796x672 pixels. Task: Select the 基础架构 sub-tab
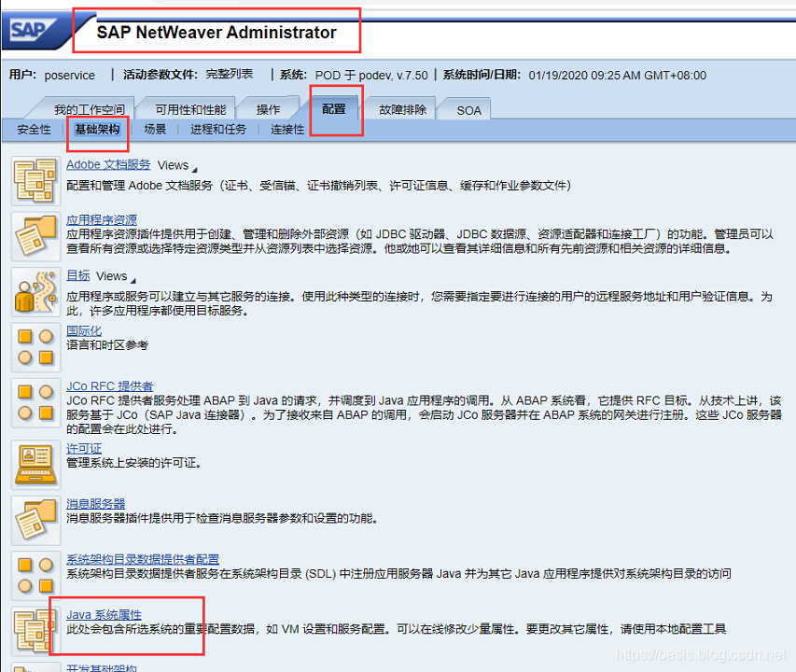click(x=97, y=130)
